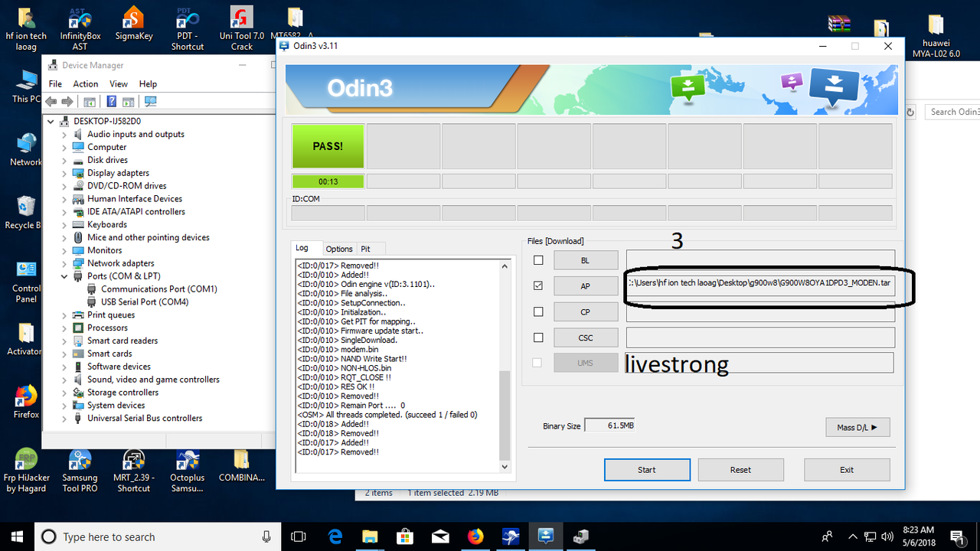Click the CSC file button

coord(585,337)
